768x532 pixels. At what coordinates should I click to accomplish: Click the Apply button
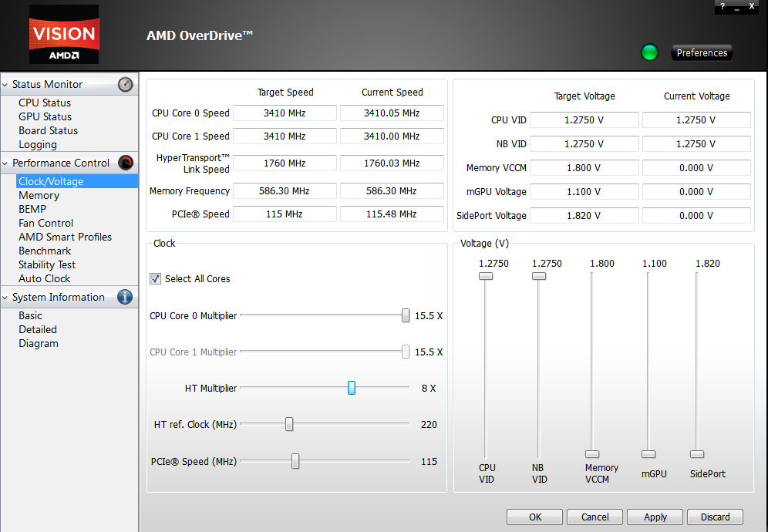point(655,517)
